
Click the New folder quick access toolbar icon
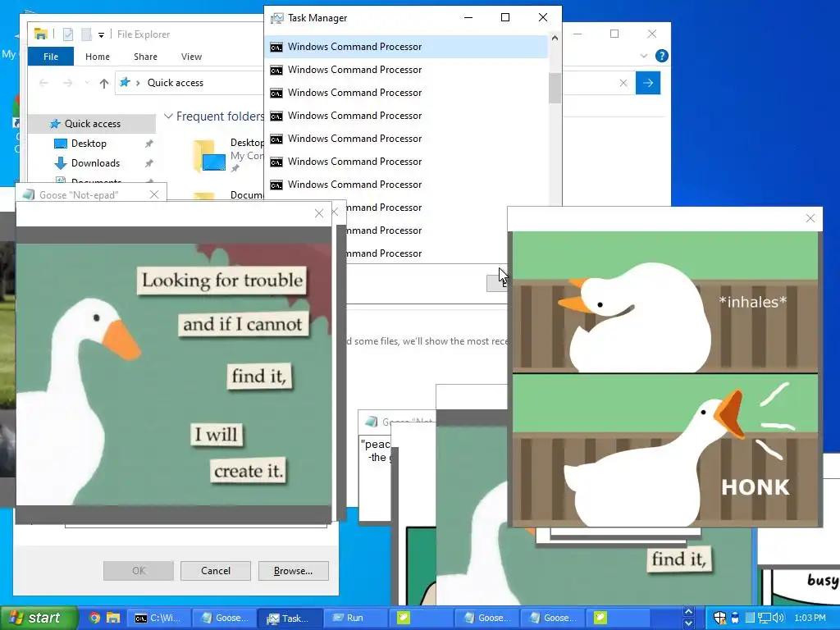tap(86, 34)
